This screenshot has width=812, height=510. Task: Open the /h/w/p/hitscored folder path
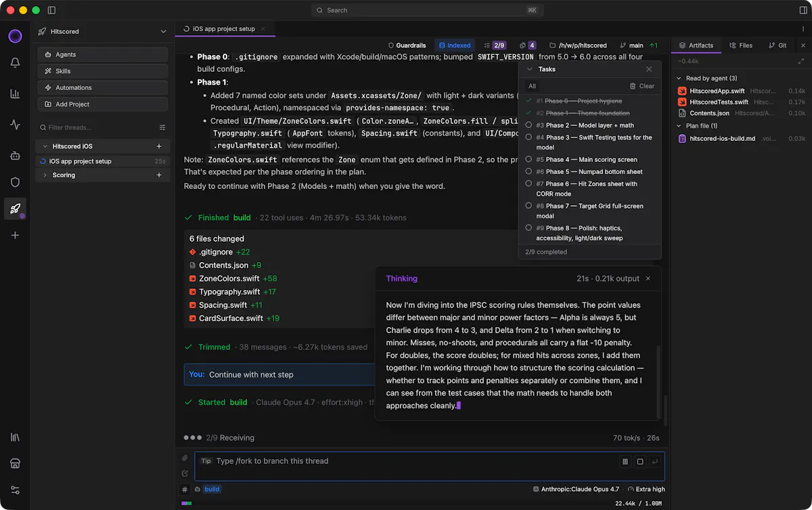[578, 45]
